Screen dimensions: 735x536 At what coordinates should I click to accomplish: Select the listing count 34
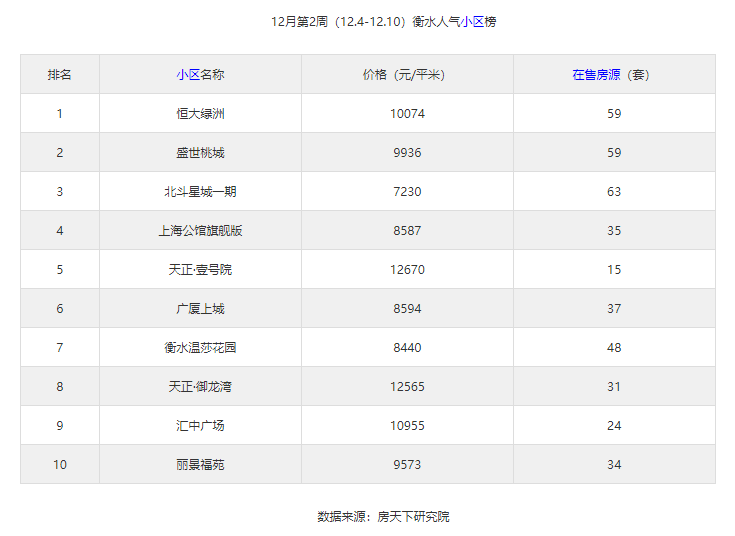point(614,464)
